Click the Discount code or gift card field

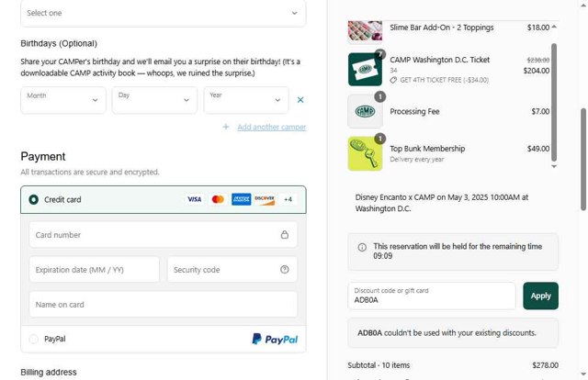click(431, 296)
